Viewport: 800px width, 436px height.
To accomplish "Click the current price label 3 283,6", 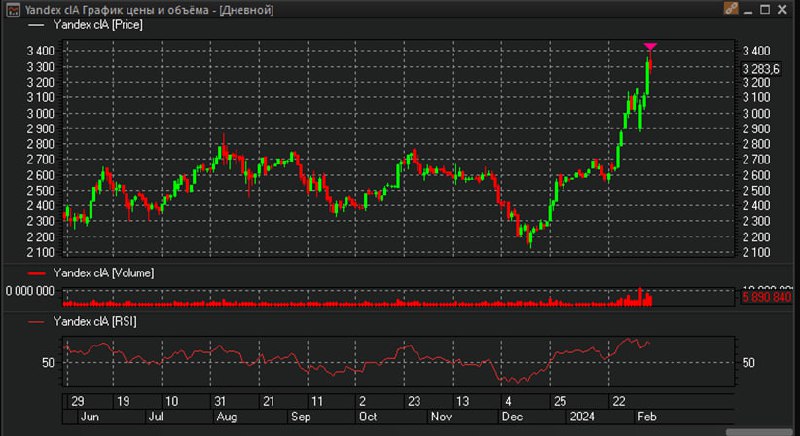I will (761, 69).
